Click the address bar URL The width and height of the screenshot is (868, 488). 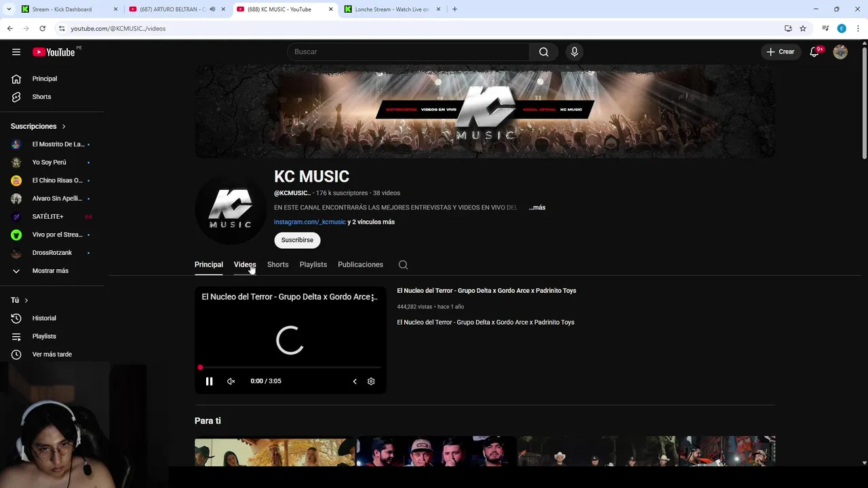[x=118, y=28]
